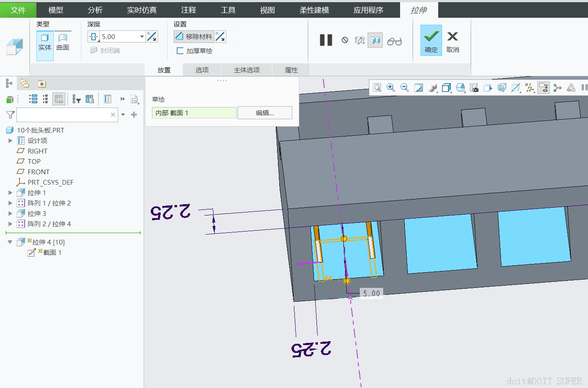Open the depth value dropdown

(142, 37)
